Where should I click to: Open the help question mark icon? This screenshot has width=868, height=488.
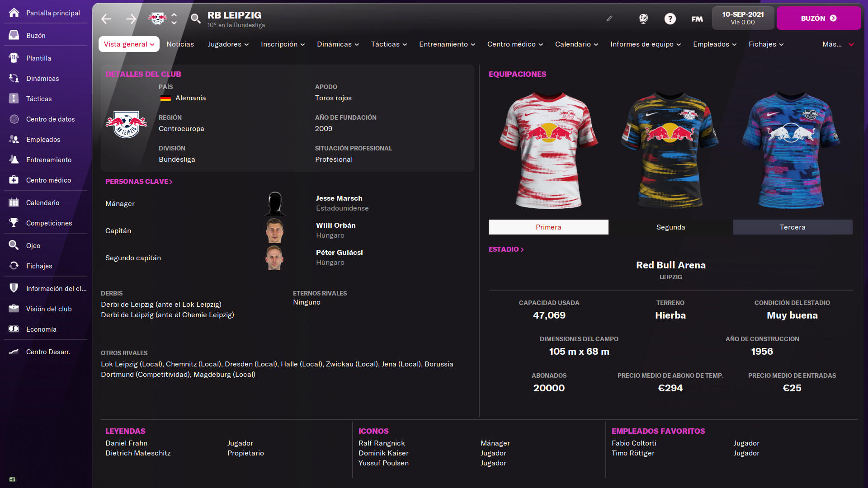(x=670, y=19)
